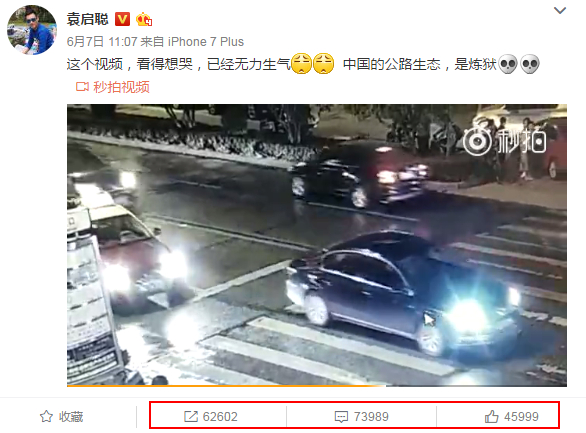
Task: View the 62602 reposts count
Action: click(220, 417)
